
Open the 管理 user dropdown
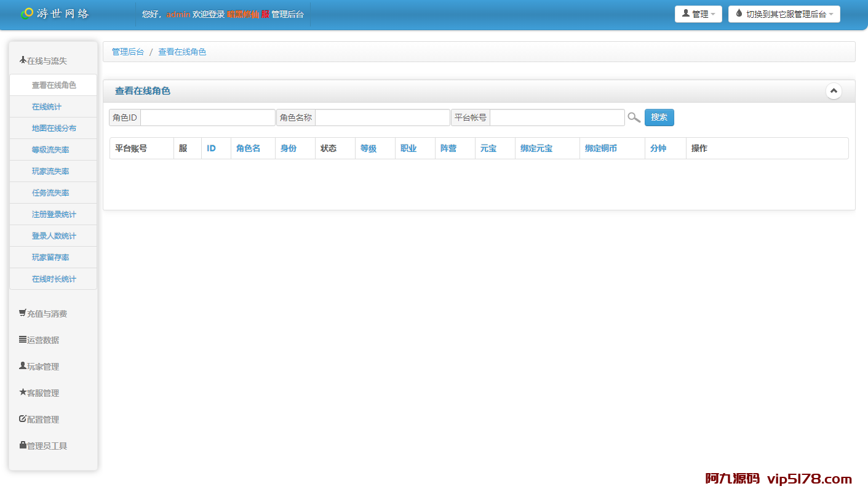698,14
